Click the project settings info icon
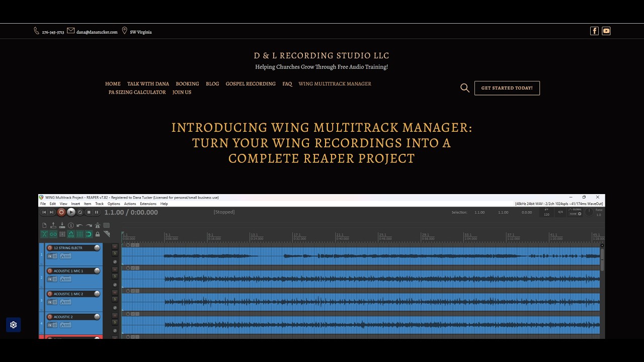Image resolution: width=644 pixels, height=362 pixels. coord(71,225)
